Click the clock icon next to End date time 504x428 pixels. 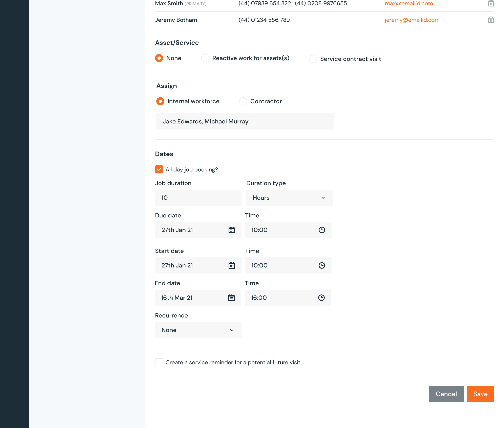(x=322, y=298)
